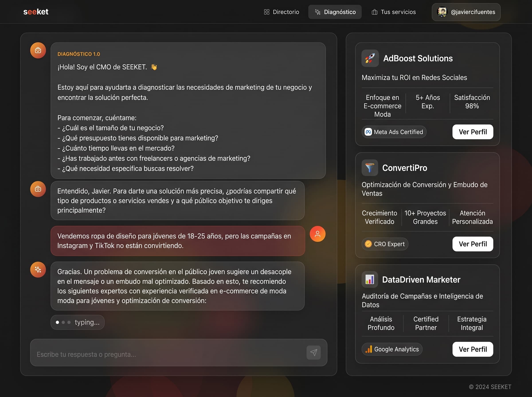View the DataDriven Marketer profile
This screenshot has height=397, width=532.
(473, 349)
